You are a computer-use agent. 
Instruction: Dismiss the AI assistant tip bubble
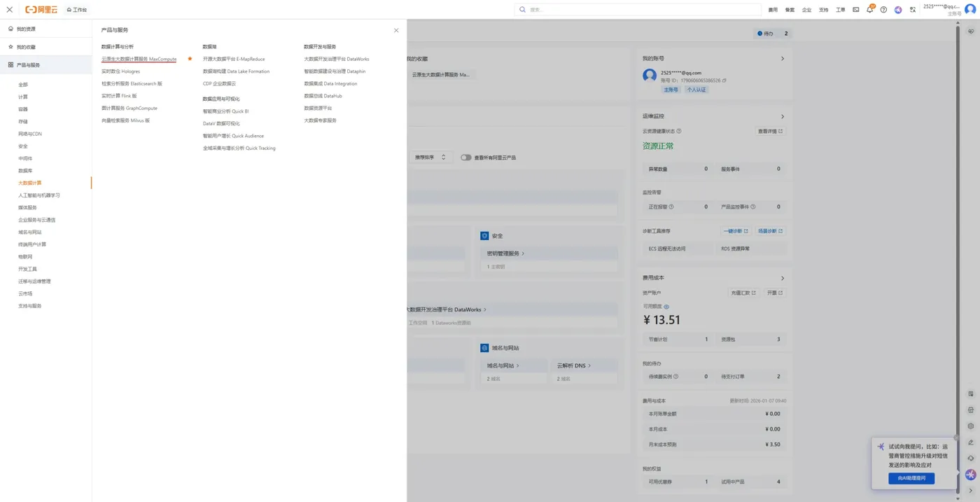(956, 438)
